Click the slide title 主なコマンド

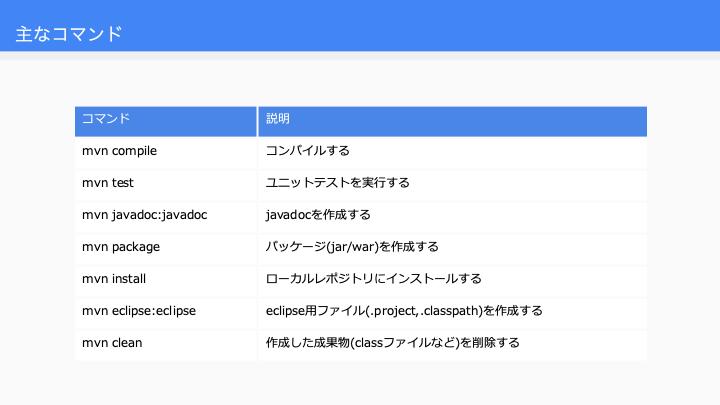coord(69,34)
